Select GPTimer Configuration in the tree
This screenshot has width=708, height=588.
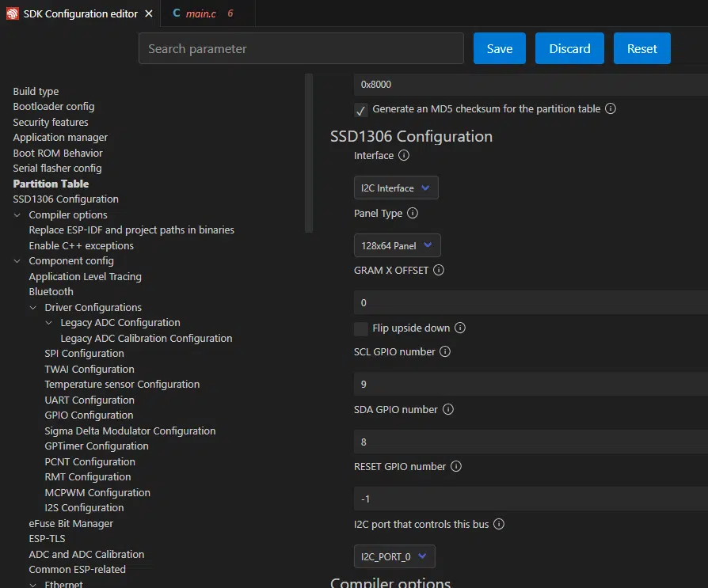tap(97, 446)
